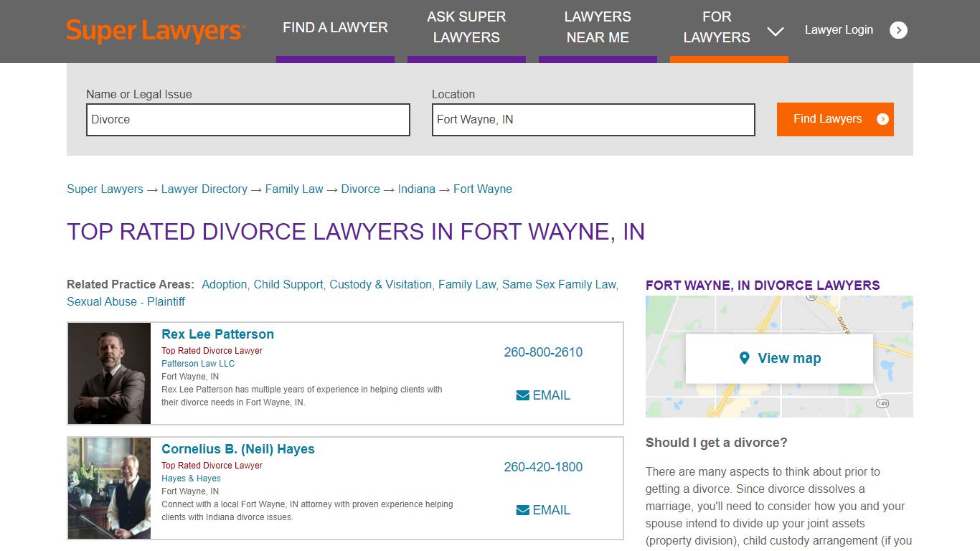980x551 pixels.
Task: Call 260-420-1800 phone number
Action: [x=543, y=467]
